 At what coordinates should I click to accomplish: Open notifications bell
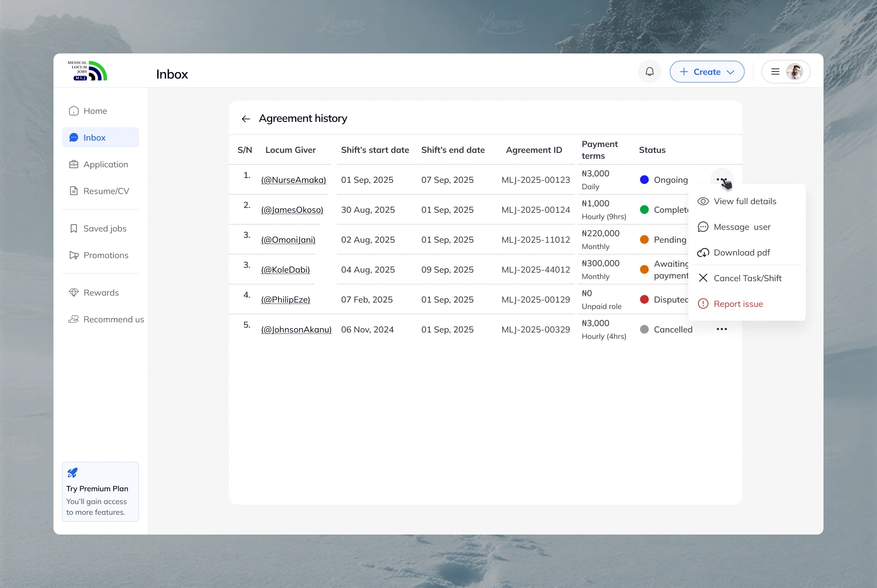click(x=650, y=72)
